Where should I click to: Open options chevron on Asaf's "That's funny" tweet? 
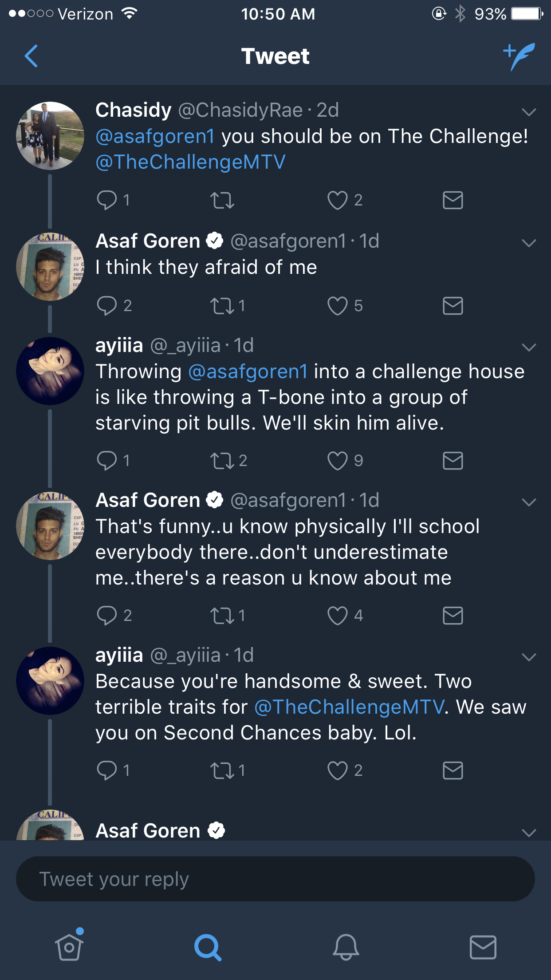(x=529, y=502)
